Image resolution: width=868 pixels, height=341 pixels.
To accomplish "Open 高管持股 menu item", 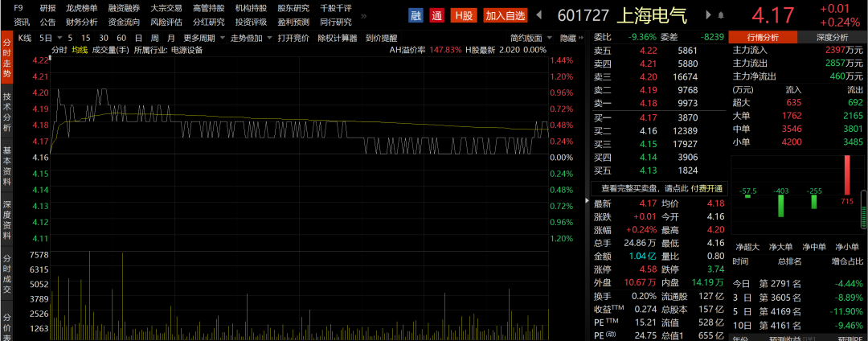I will tap(209, 8).
